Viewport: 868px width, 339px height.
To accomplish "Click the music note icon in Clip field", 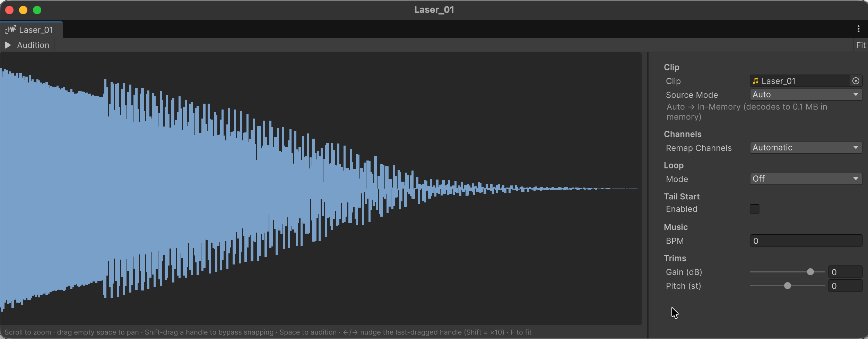I will click(756, 81).
